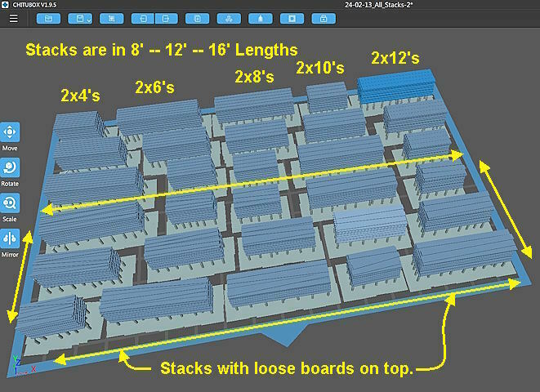Click the screenshot capture toolbar icon
This screenshot has height=392, width=540.
coord(112,19)
